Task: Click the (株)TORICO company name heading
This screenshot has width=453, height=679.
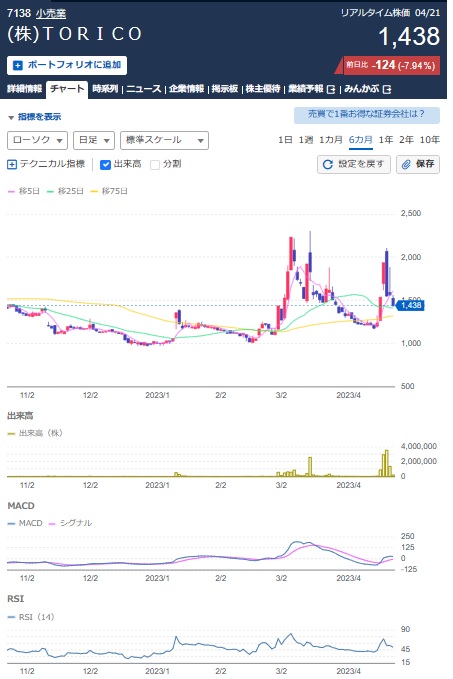Action: [74, 34]
